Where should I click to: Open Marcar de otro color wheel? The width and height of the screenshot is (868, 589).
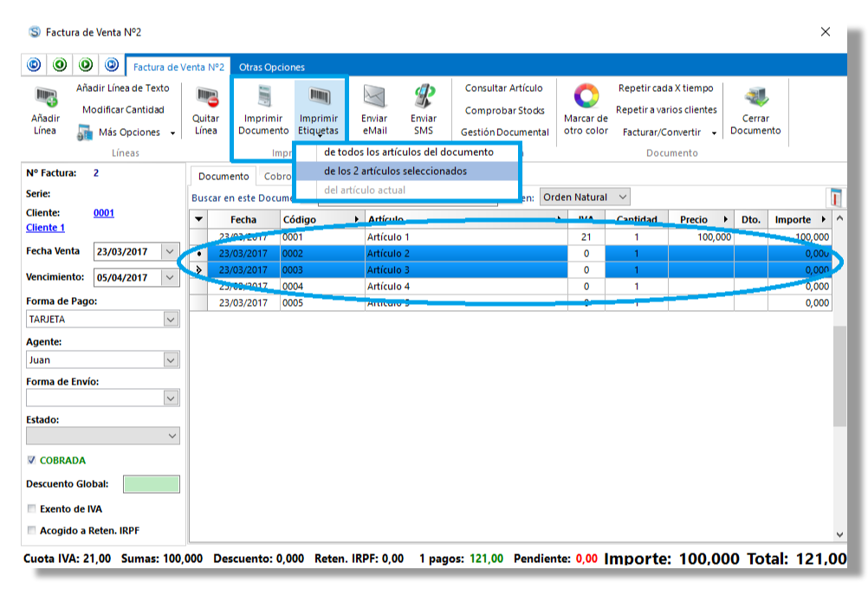(x=586, y=95)
